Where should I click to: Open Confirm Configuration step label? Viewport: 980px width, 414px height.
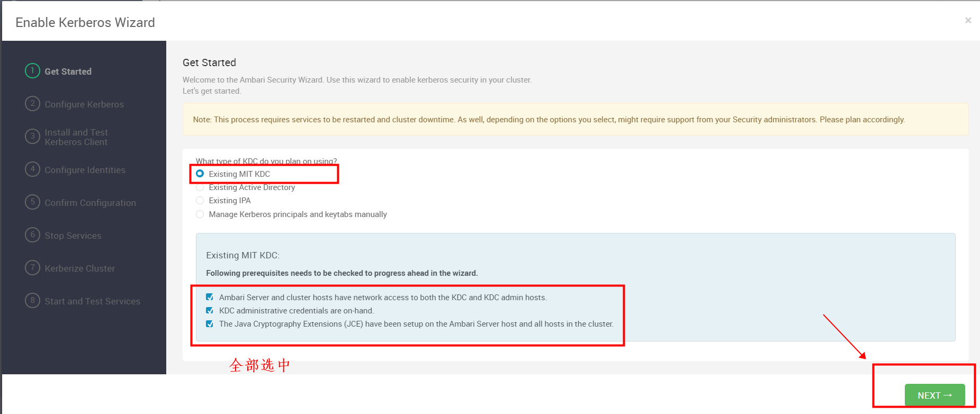(x=90, y=203)
